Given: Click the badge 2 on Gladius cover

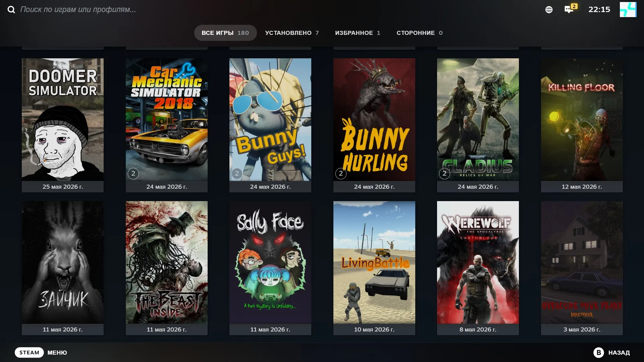Looking at the screenshot, I should click(444, 174).
